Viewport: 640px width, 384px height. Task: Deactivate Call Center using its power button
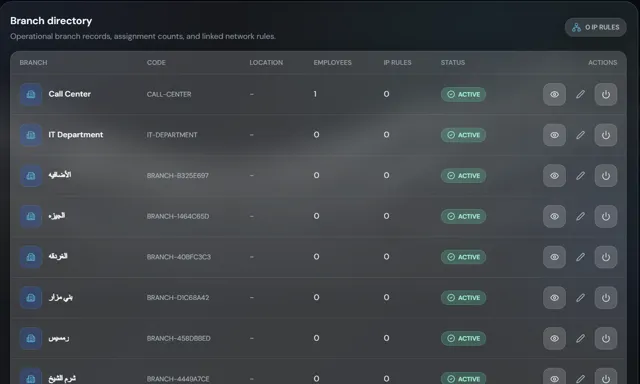[606, 94]
